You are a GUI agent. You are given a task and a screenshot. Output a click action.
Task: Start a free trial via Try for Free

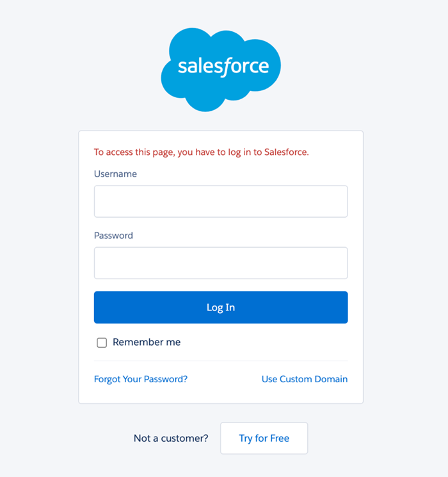coord(264,439)
